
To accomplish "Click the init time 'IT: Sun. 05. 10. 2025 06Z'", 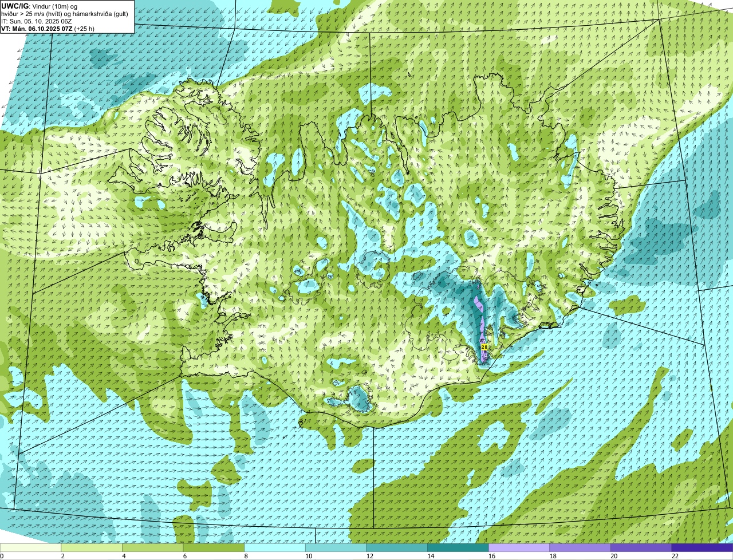I will (x=36, y=21).
